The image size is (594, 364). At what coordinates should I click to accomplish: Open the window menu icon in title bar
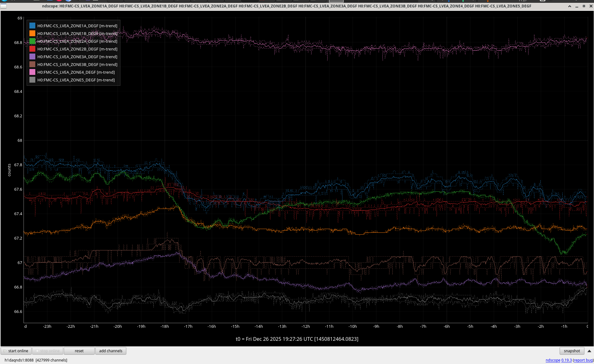coord(3,6)
